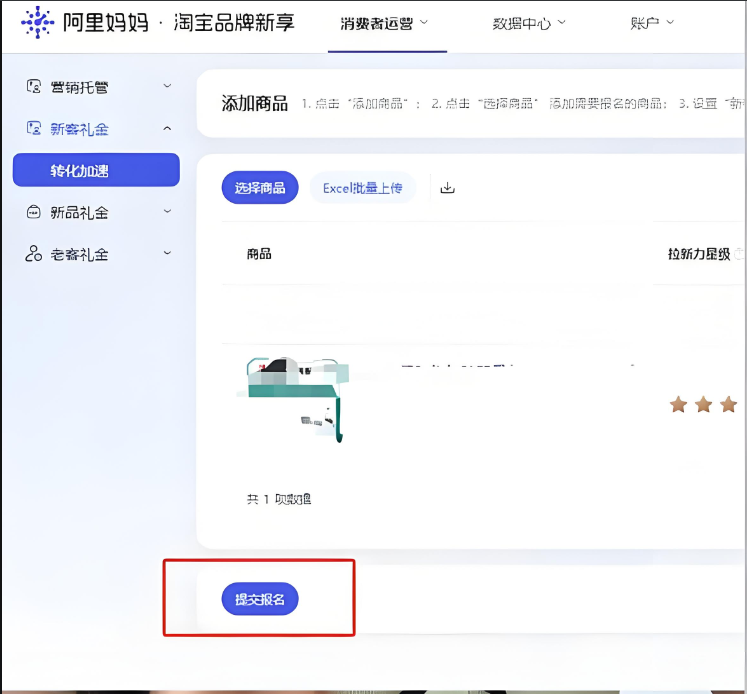Click the 营销托管 sidebar icon

click(x=33, y=87)
